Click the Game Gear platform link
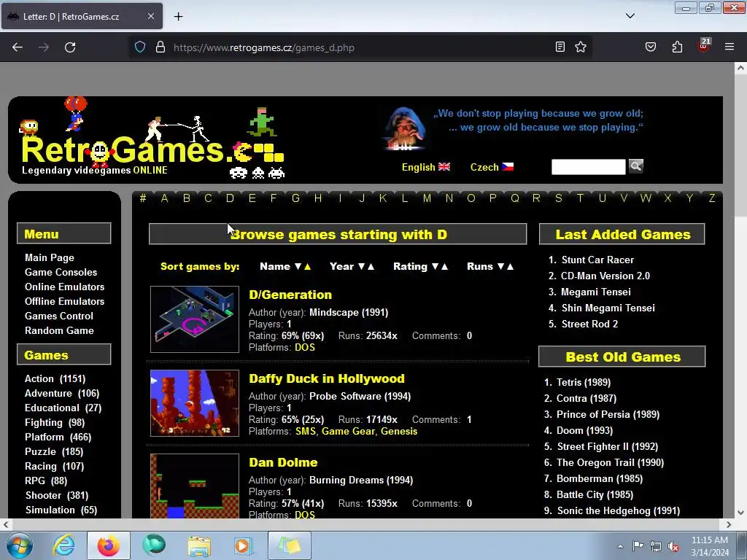This screenshot has height=560, width=747. [348, 432]
